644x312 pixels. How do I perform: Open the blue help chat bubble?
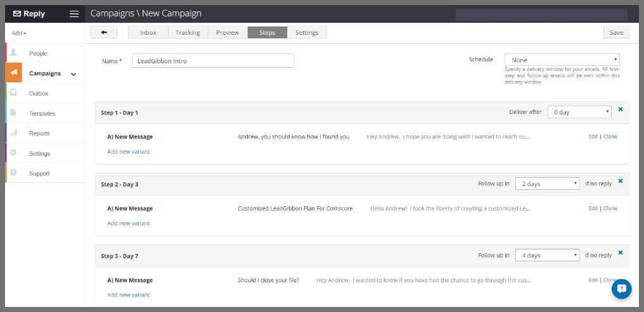621,288
